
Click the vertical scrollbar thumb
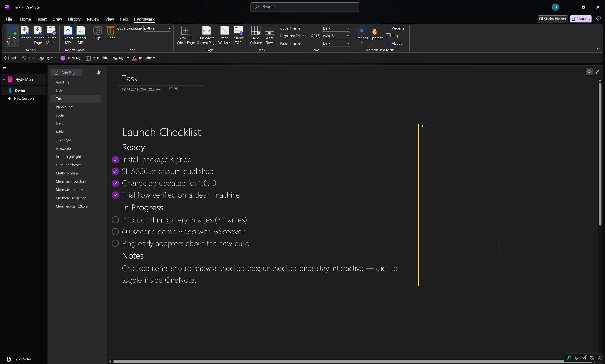coord(600,154)
